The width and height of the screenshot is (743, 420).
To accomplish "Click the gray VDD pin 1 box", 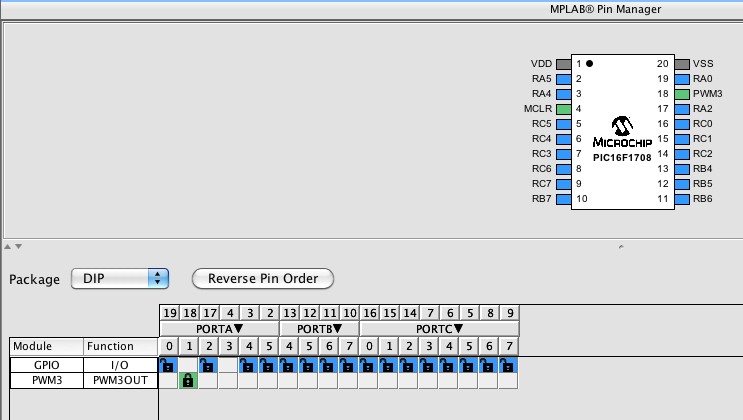I will pyautogui.click(x=563, y=63).
